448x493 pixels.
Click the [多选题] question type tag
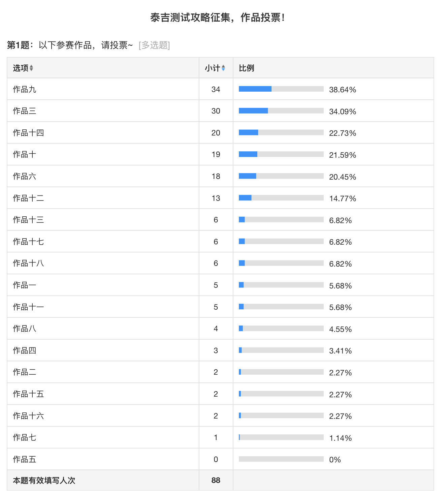154,45
